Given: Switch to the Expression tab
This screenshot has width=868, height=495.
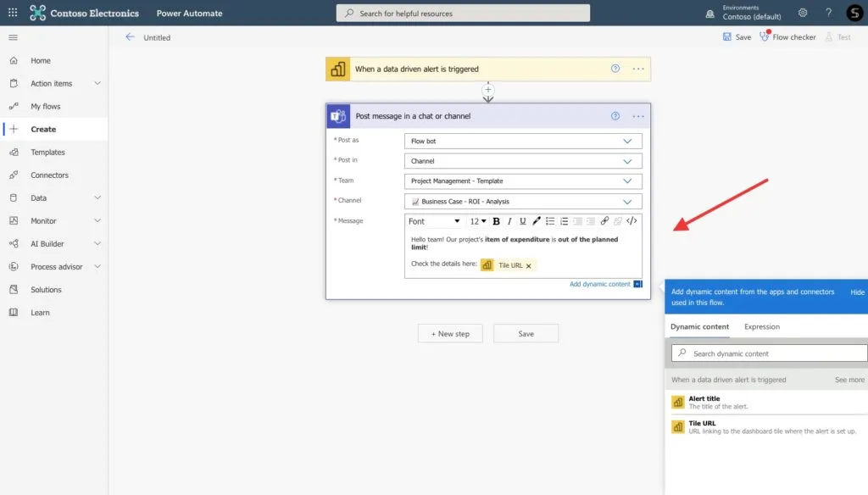Looking at the screenshot, I should pos(762,326).
